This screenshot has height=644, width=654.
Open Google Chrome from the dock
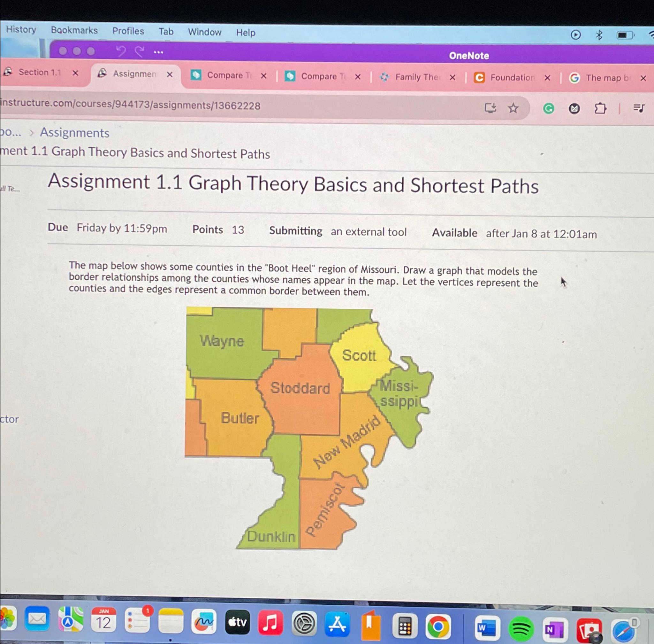(438, 627)
